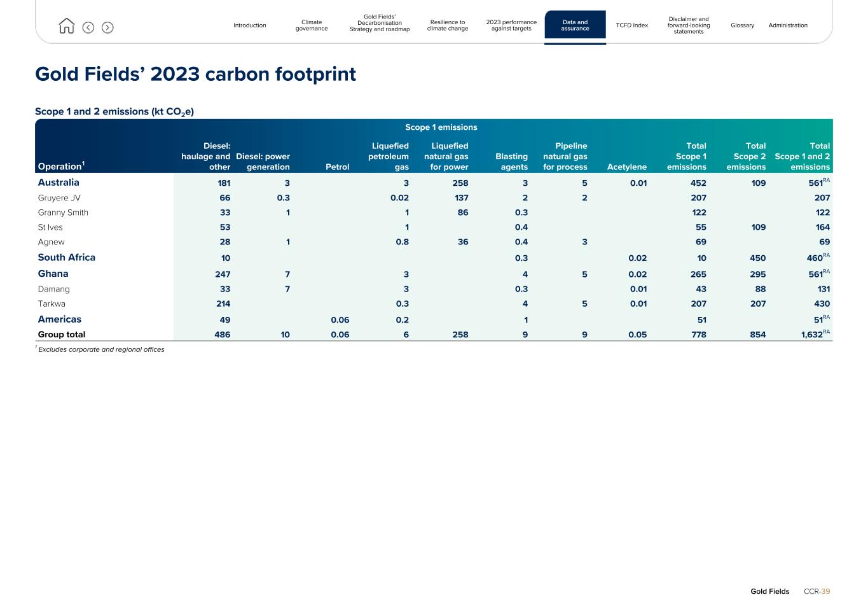Go to the Administration section
Screen dimensions: 868x616
pos(788,25)
